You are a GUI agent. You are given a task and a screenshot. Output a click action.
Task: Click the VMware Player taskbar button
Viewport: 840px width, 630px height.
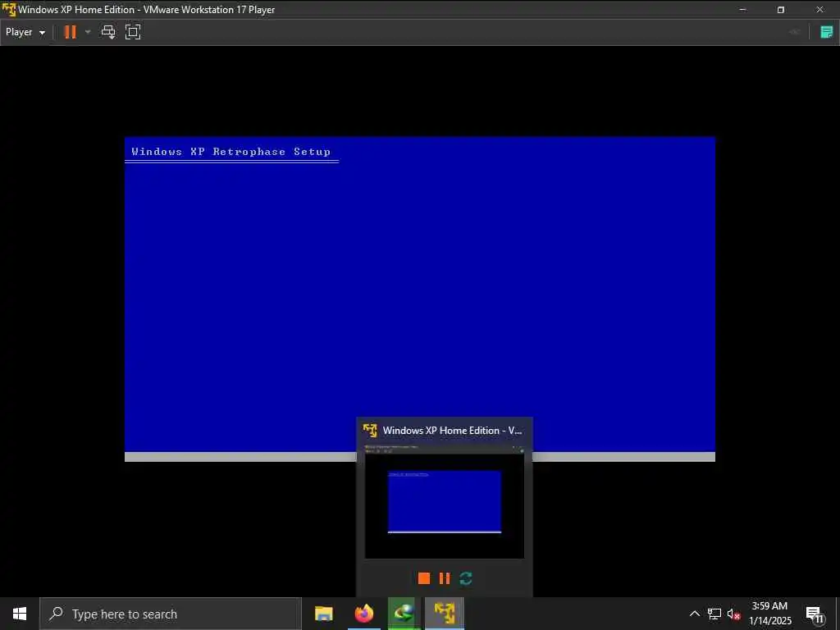pyautogui.click(x=445, y=614)
